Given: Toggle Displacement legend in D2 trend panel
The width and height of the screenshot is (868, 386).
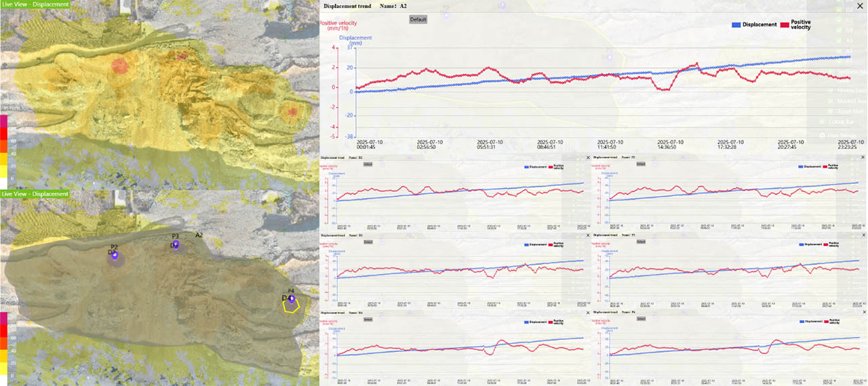Looking at the screenshot, I should click(x=536, y=167).
